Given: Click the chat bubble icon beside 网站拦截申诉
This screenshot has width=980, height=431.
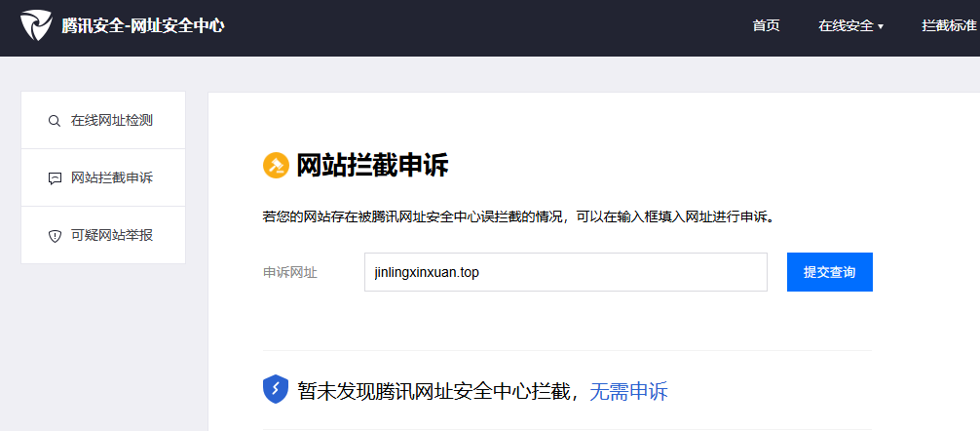Looking at the screenshot, I should 55,178.
